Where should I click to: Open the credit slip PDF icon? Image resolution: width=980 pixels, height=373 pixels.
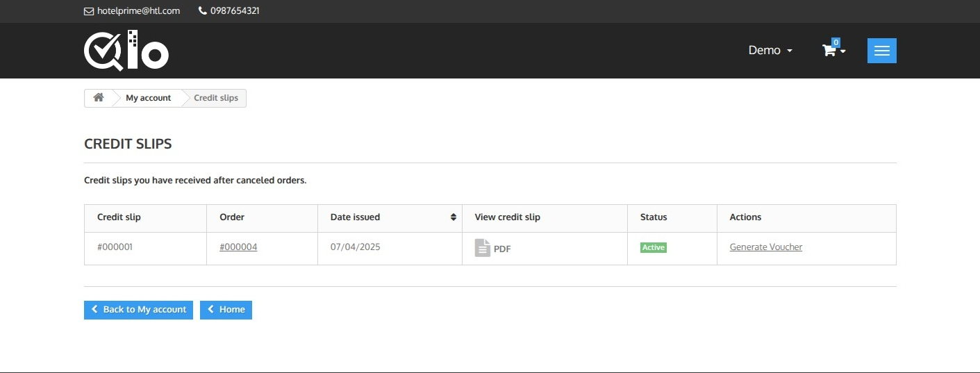click(482, 248)
